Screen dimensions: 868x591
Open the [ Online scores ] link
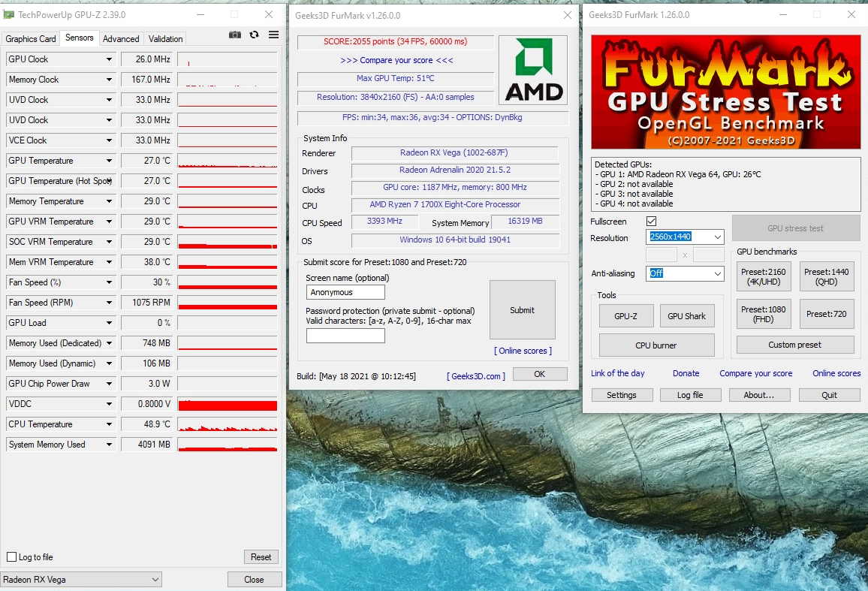pos(523,351)
